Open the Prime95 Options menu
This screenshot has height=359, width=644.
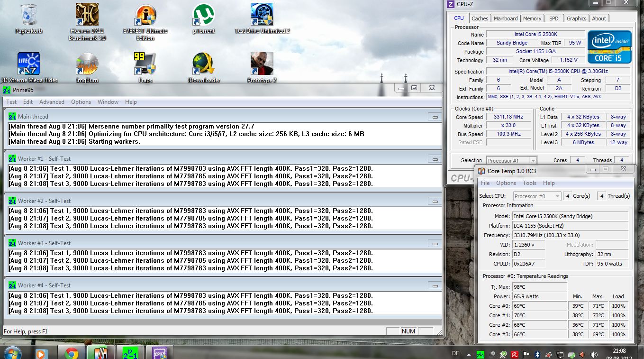81,102
